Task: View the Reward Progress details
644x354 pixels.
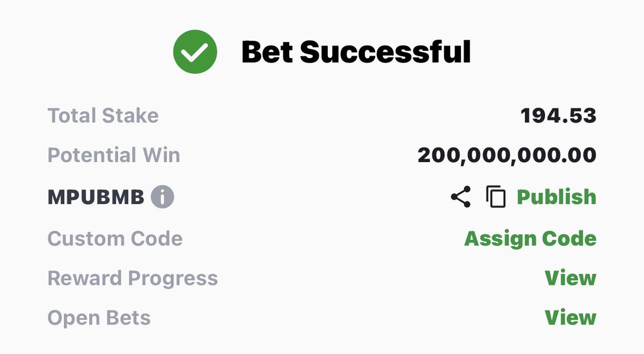Action: click(570, 278)
